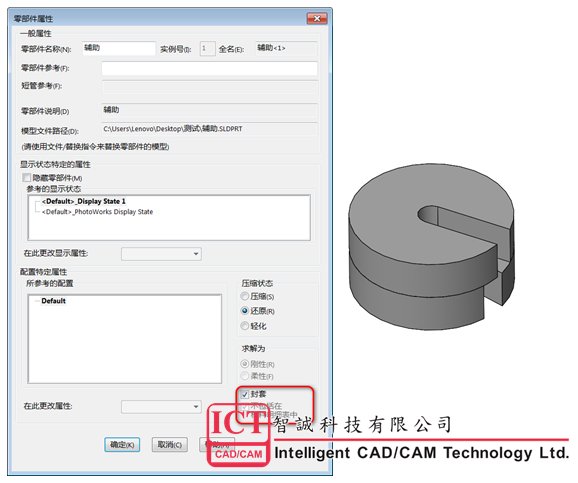
Task: Select the Default configuration in list
Action: [53, 301]
